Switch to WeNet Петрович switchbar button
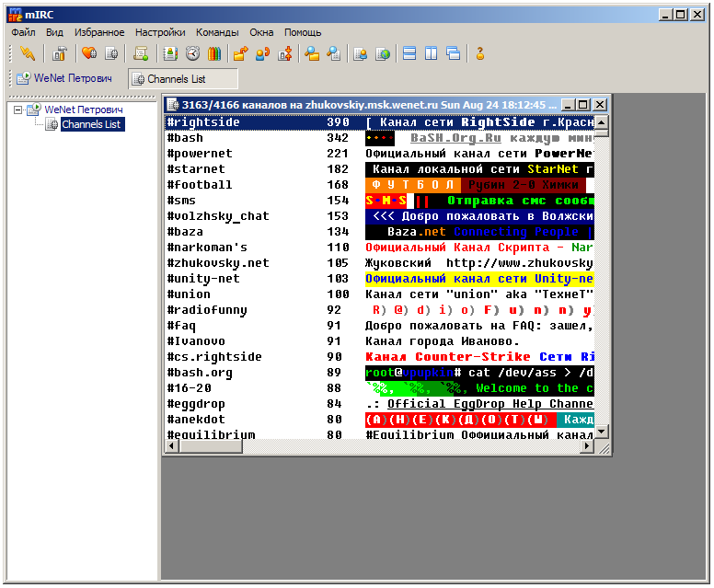The height and width of the screenshot is (588, 714). pos(64,78)
